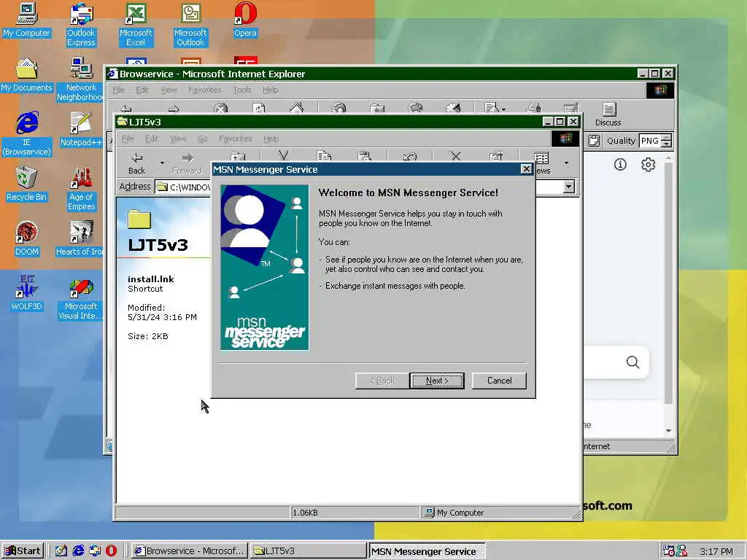
Task: Select the Age of Empires shortcut
Action: pos(81,189)
